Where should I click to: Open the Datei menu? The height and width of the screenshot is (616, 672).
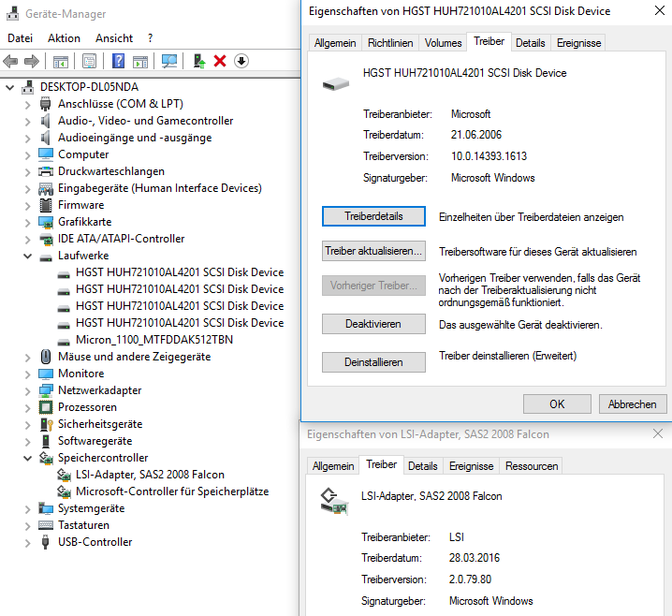tap(21, 38)
